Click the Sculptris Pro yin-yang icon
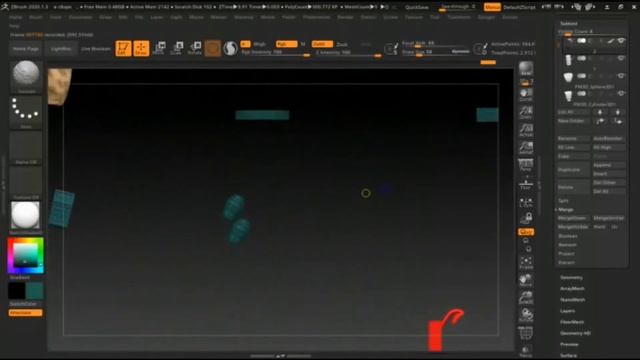Image resolution: width=640 pixels, height=360 pixels. (x=231, y=49)
